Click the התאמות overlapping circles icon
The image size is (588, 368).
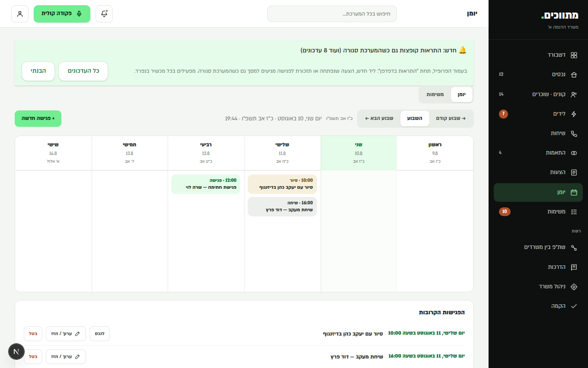[574, 153]
